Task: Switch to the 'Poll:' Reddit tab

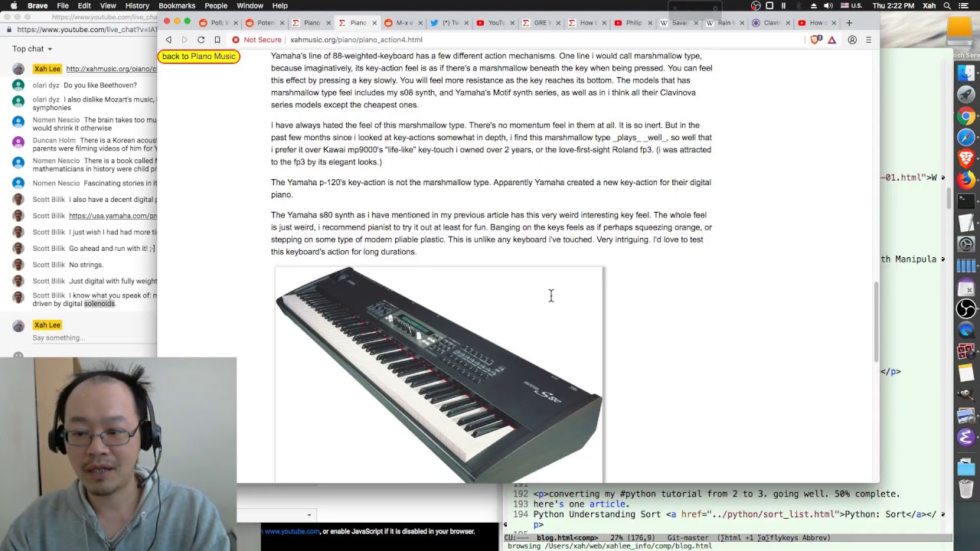Action: coord(219,23)
